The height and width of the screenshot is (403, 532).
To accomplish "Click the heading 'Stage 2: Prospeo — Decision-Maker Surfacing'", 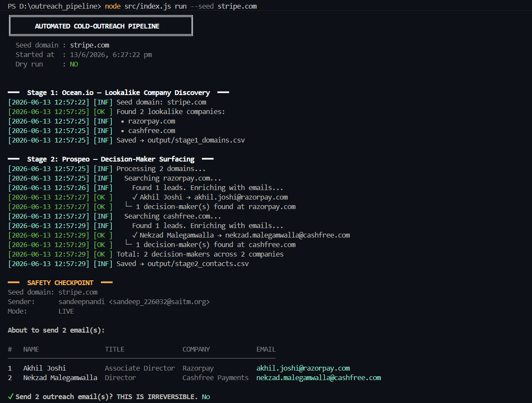I will click(111, 159).
